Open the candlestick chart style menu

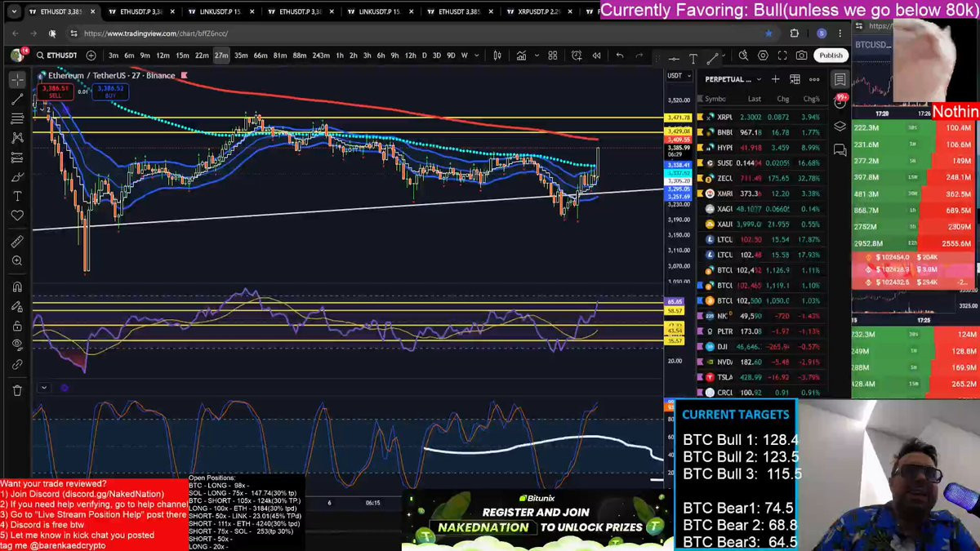pyautogui.click(x=497, y=56)
